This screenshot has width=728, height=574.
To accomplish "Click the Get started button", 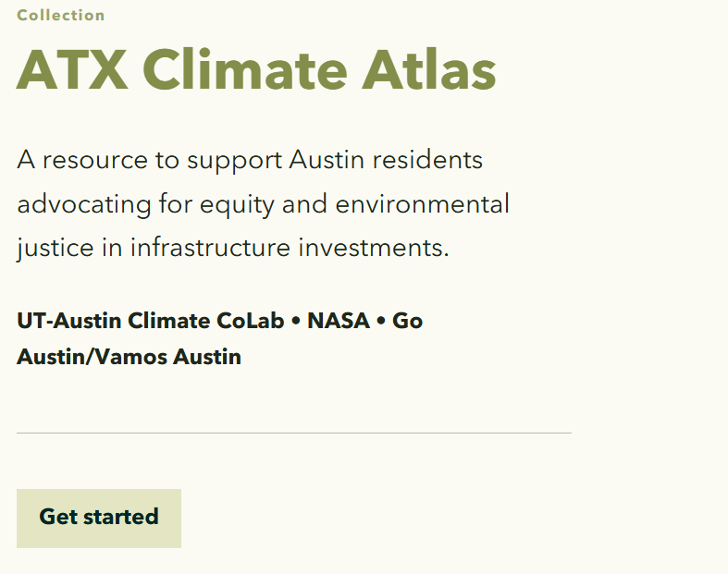I will (99, 518).
